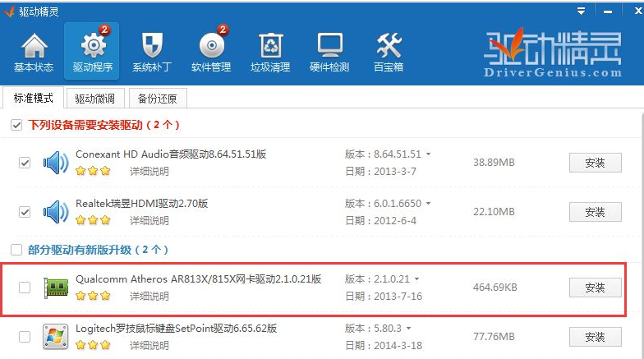
Task: Click the DriverGenius.com brand logo
Action: (x=552, y=53)
